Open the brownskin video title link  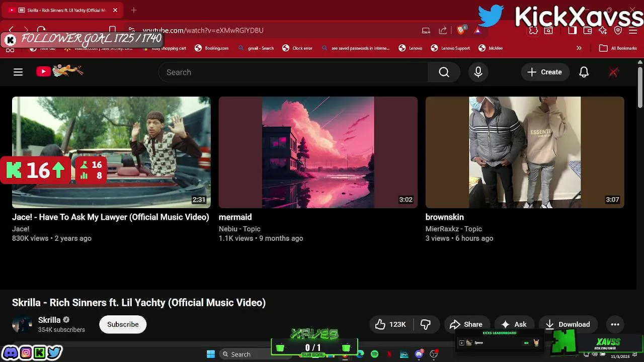445,217
